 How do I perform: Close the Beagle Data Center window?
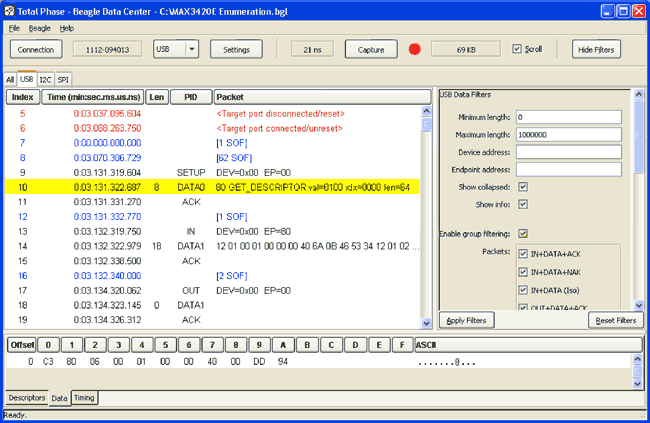[x=637, y=10]
